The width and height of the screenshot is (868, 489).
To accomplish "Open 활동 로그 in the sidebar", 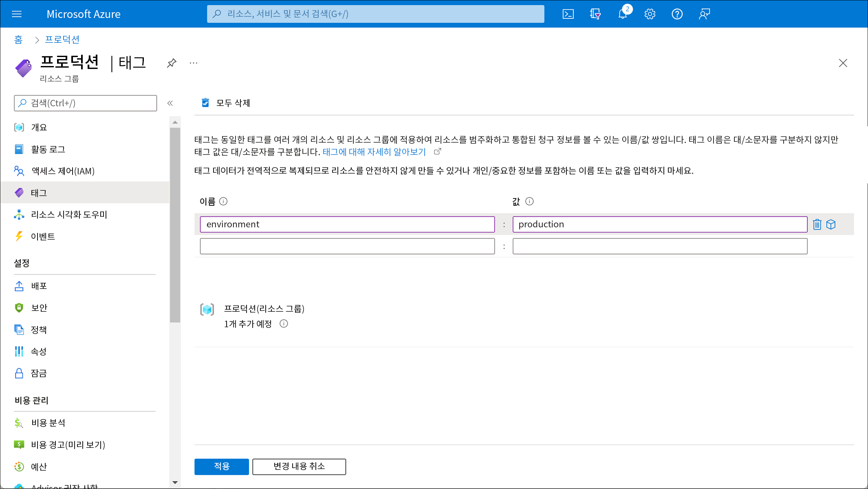I will coord(85,149).
